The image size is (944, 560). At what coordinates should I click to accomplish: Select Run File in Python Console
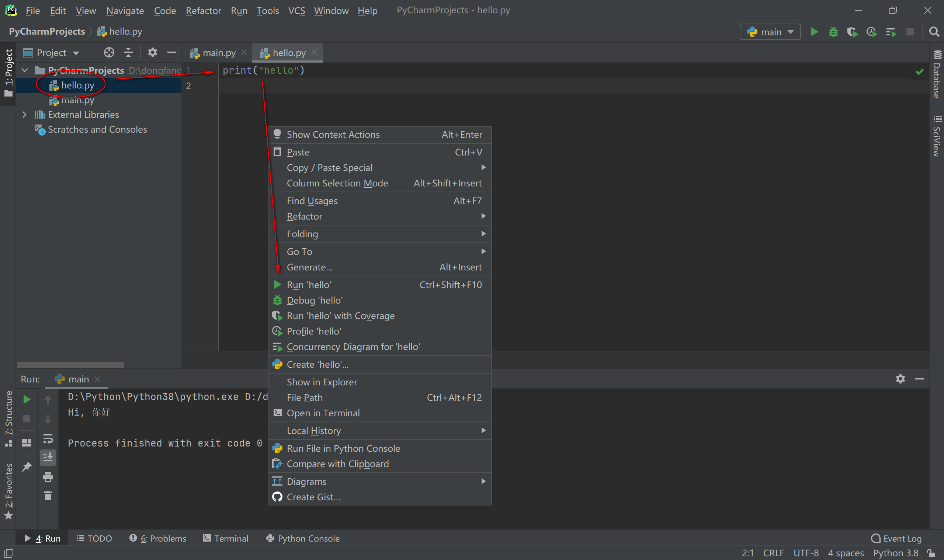click(380, 448)
